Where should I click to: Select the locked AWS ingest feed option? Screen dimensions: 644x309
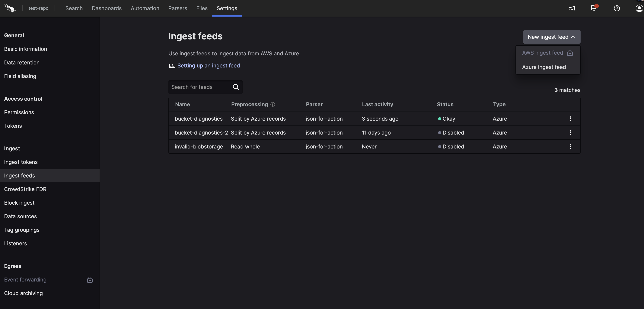(543, 53)
